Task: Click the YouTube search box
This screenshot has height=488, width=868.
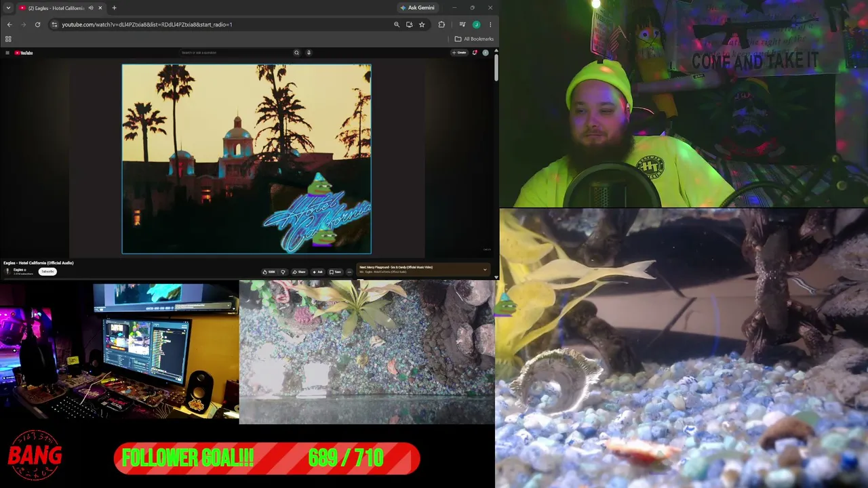Action: [x=235, y=53]
